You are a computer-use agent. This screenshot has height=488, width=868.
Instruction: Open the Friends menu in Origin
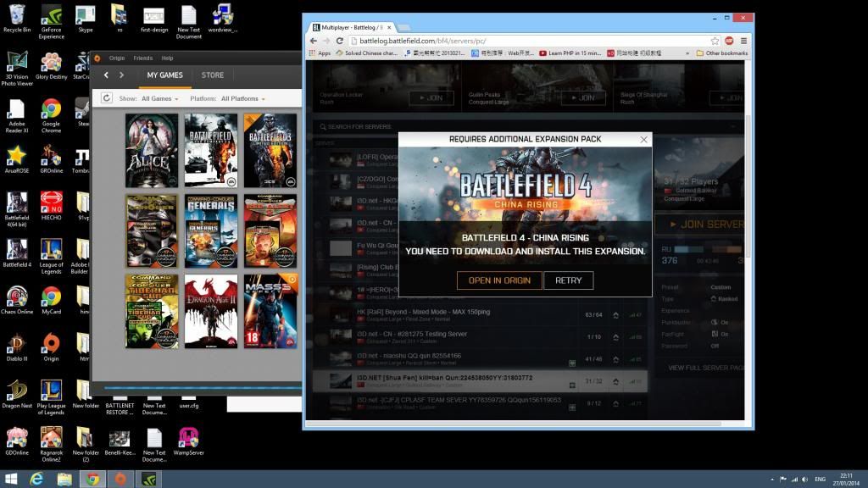pos(142,58)
